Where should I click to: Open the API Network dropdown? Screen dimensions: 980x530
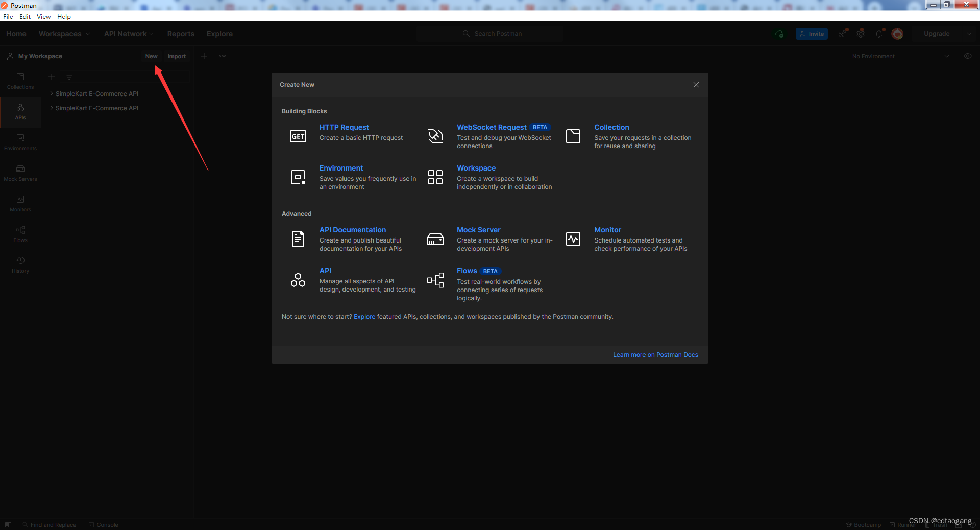(129, 34)
